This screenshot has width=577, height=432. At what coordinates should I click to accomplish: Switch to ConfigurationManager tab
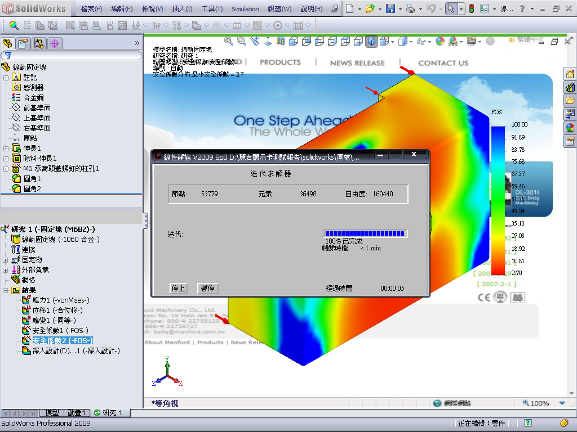click(x=39, y=43)
